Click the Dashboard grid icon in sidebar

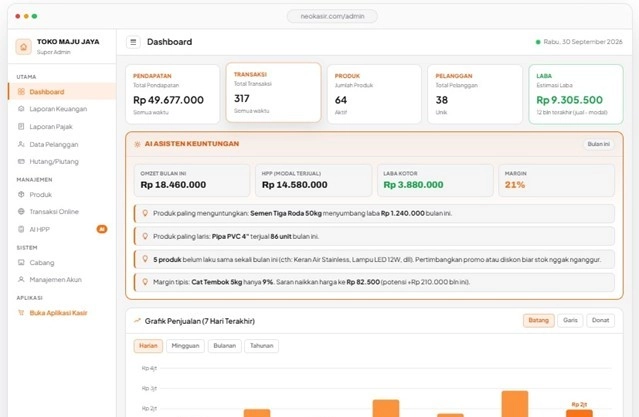tap(21, 92)
